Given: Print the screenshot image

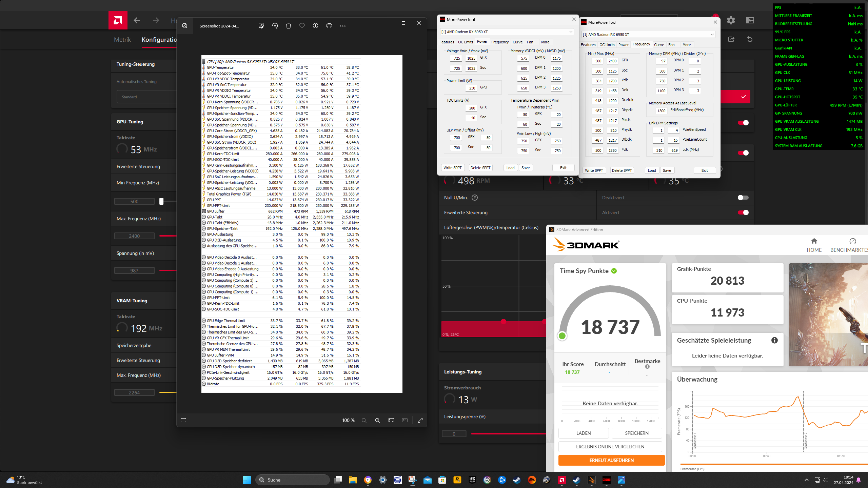Looking at the screenshot, I should pos(329,26).
